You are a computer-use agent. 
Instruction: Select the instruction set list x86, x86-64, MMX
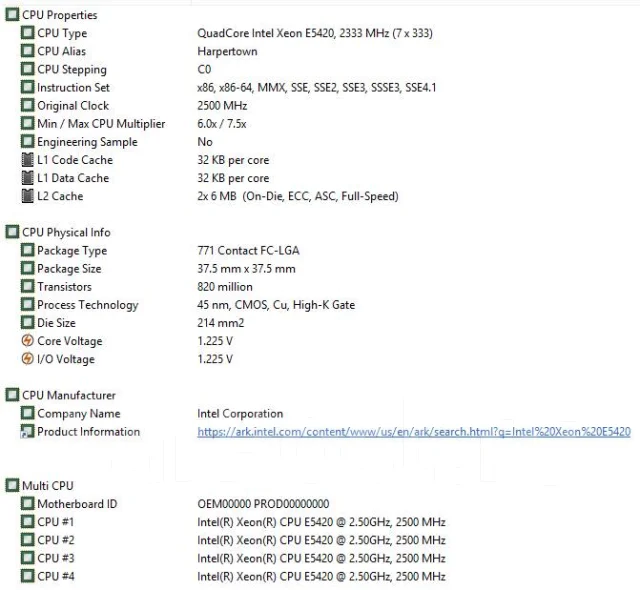[x=317, y=87]
